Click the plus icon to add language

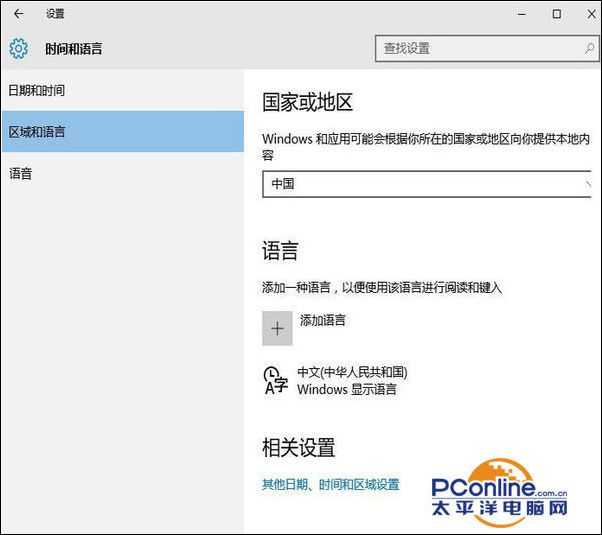coord(277,329)
